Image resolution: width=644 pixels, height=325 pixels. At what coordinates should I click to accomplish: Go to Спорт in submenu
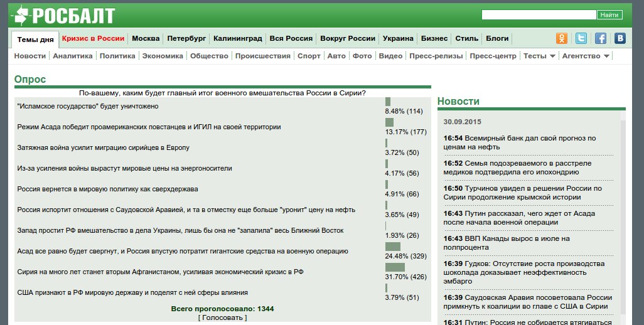pyautogui.click(x=309, y=56)
